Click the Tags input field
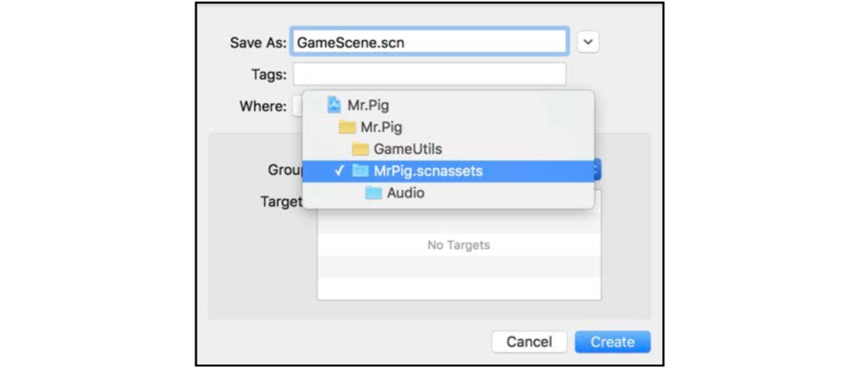 (x=429, y=74)
